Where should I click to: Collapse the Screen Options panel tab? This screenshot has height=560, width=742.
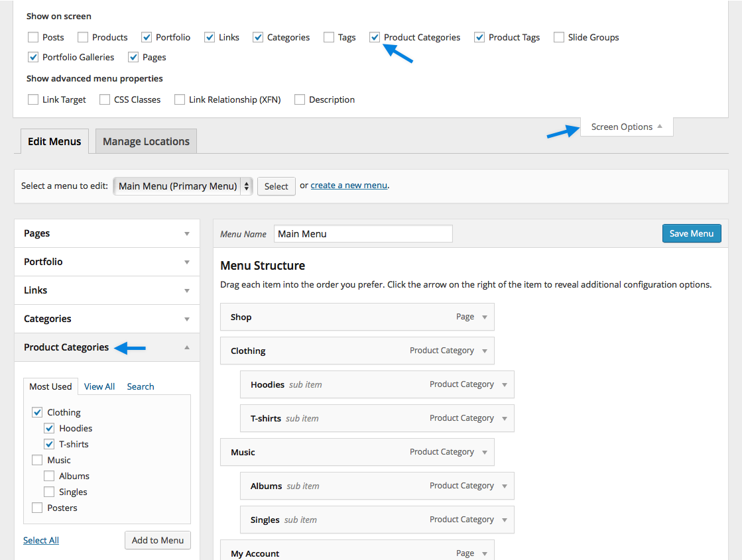pos(627,127)
